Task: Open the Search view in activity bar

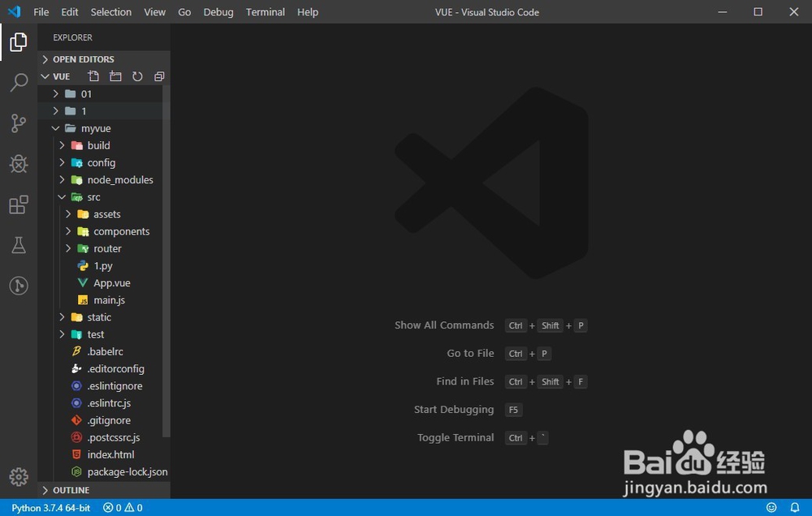Action: tap(19, 82)
